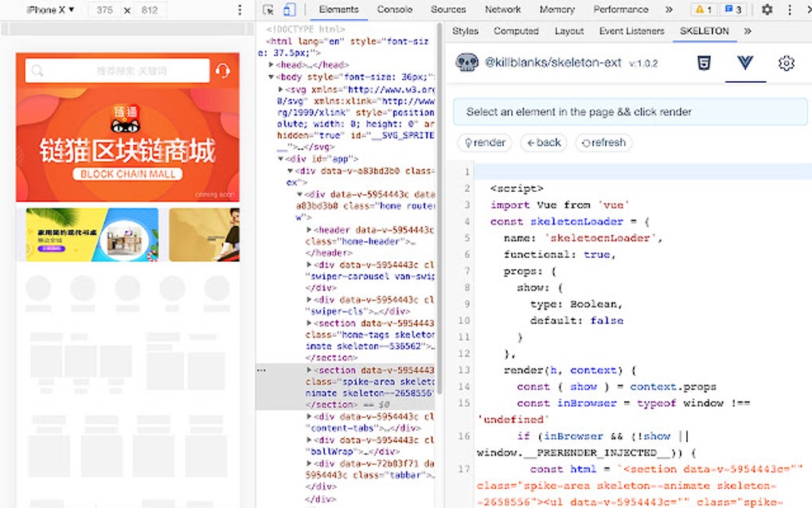Click the tan promo thumbnail card

(204, 235)
